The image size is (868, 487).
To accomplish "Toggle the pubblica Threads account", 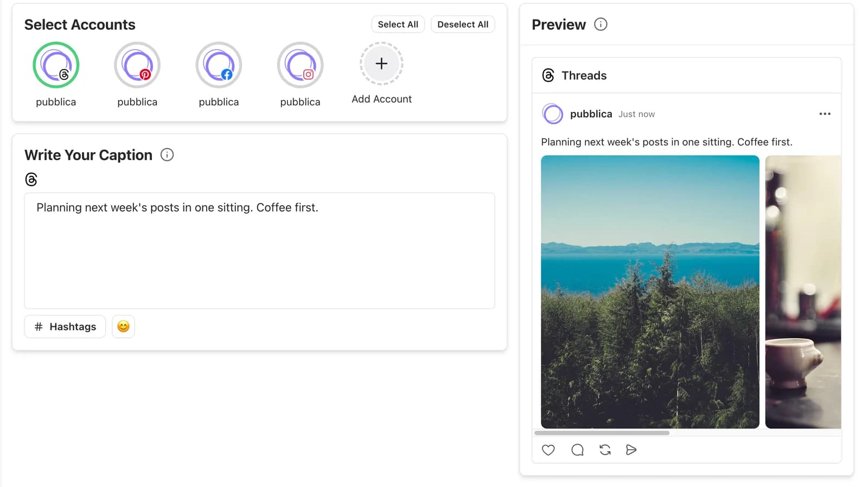I will click(x=56, y=65).
